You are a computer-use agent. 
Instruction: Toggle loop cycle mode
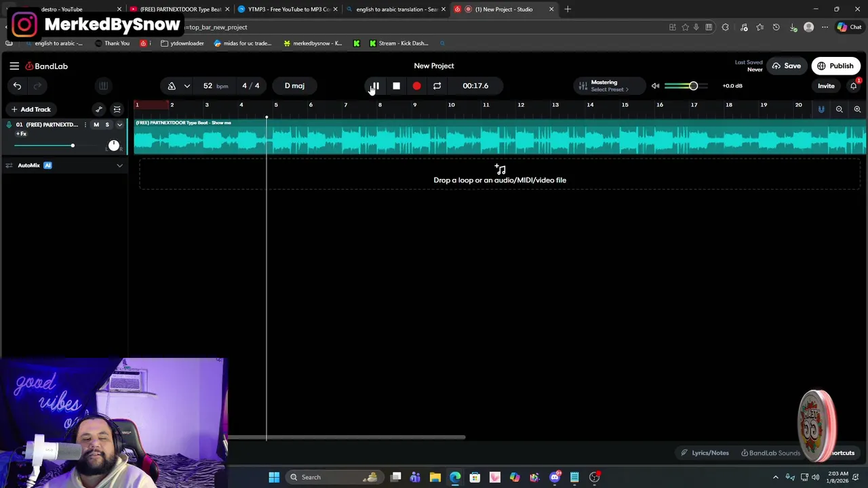437,85
